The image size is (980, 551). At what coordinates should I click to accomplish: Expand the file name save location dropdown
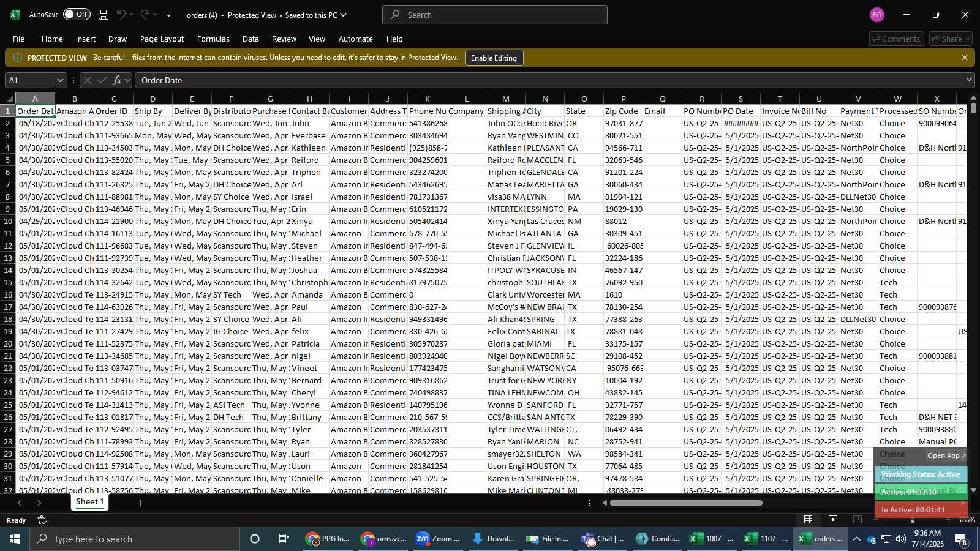point(344,15)
